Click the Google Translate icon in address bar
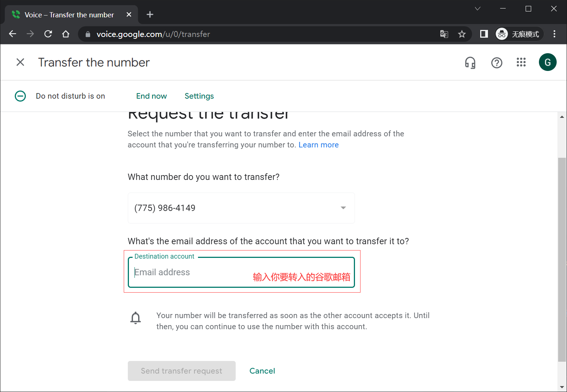This screenshot has height=392, width=567. 444,34
